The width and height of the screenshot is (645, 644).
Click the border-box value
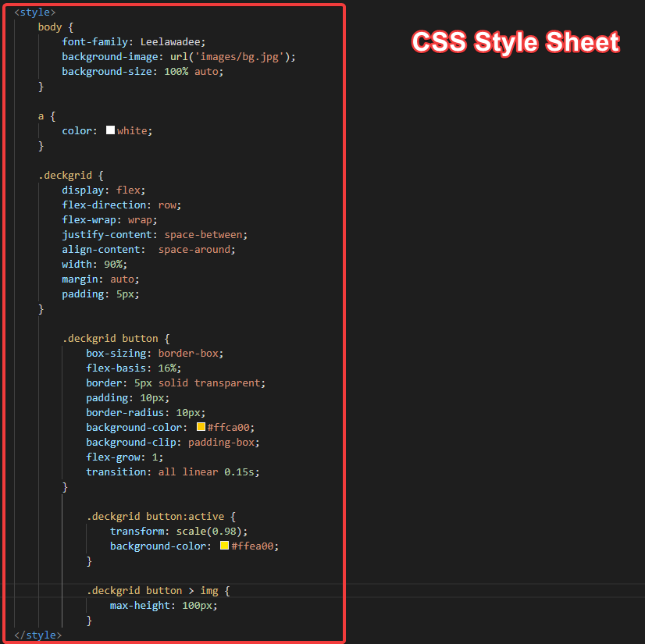tap(191, 353)
